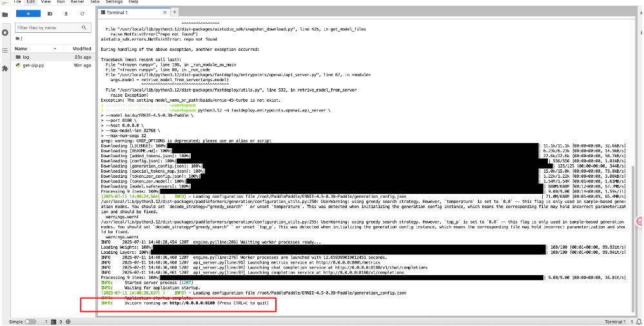Click the JupyterLab logo icon
The width and height of the screenshot is (644, 326).
[5, 2]
